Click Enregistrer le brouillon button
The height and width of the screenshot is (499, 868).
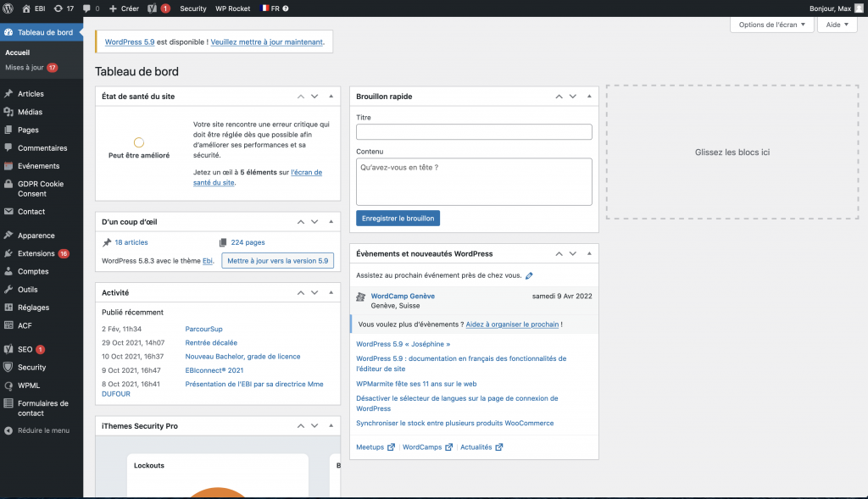(398, 219)
